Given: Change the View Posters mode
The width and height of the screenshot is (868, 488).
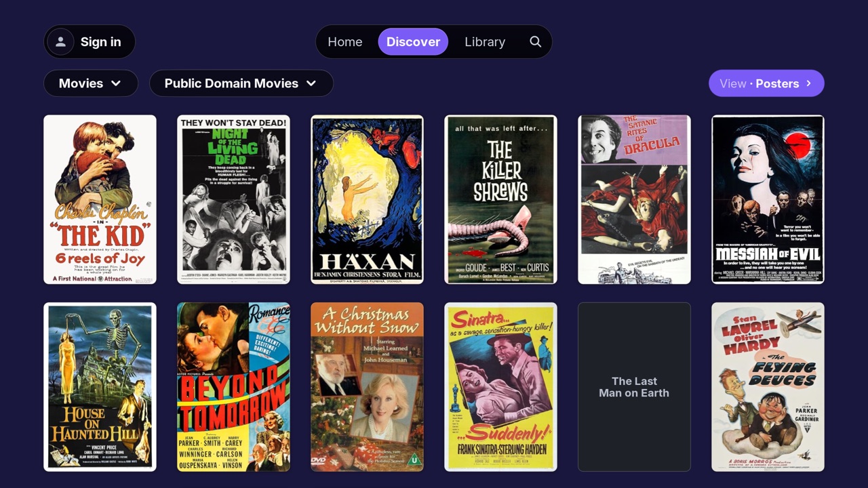Looking at the screenshot, I should click(x=766, y=83).
